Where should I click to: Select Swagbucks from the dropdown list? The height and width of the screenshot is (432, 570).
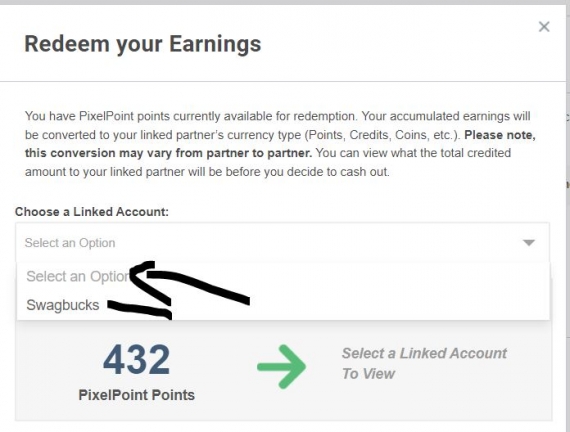click(63, 305)
